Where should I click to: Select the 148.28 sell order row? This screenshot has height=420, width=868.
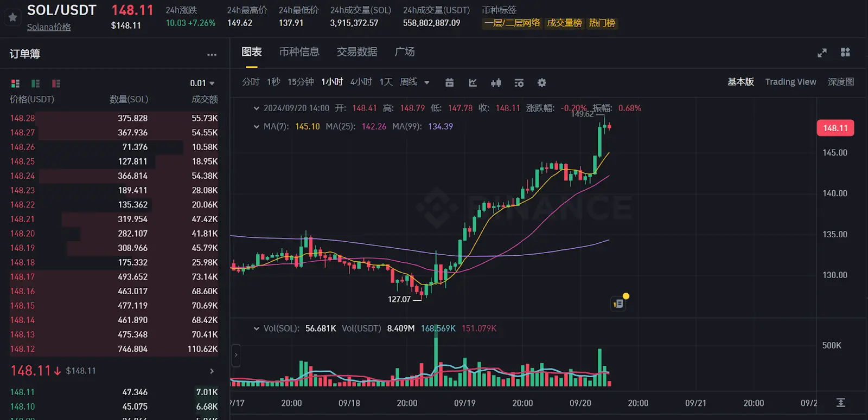tap(114, 118)
